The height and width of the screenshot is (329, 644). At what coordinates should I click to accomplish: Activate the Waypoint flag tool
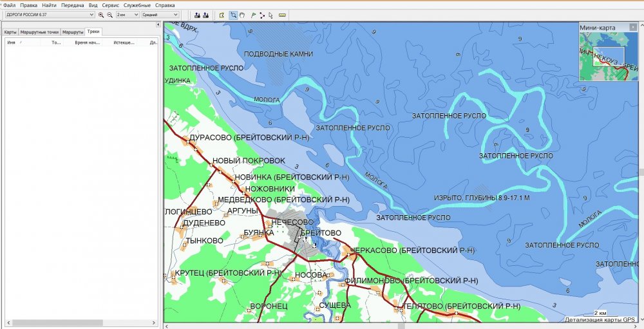(x=252, y=15)
